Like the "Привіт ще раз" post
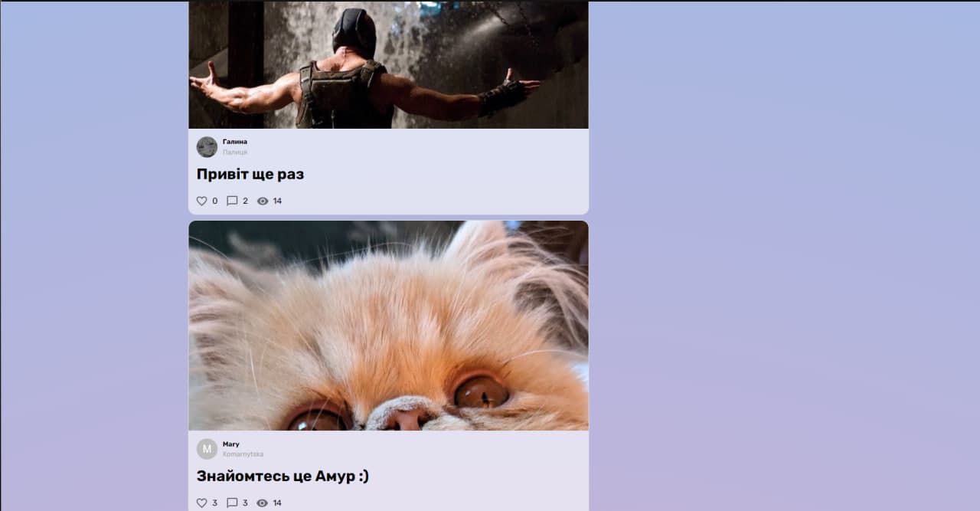The image size is (980, 511). [202, 201]
